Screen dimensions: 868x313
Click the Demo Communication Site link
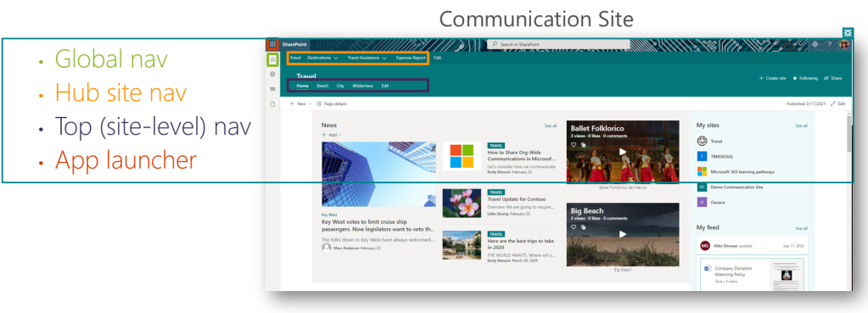coord(736,187)
